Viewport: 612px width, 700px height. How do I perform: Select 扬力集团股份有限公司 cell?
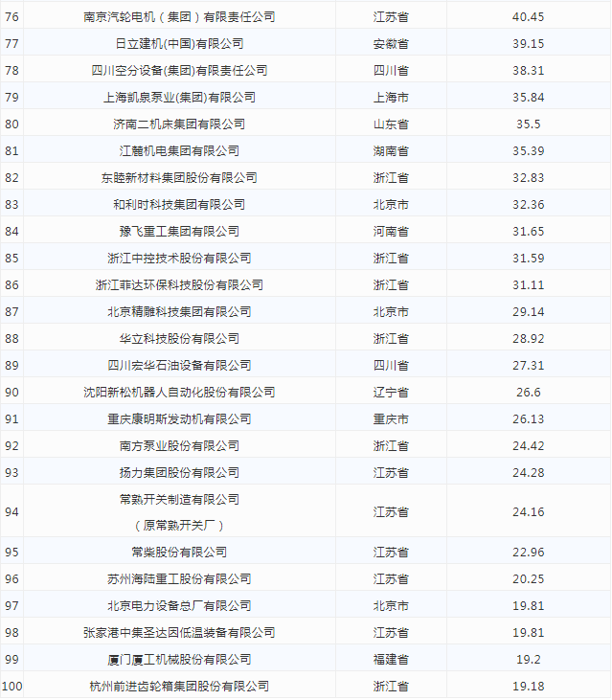[179, 472]
